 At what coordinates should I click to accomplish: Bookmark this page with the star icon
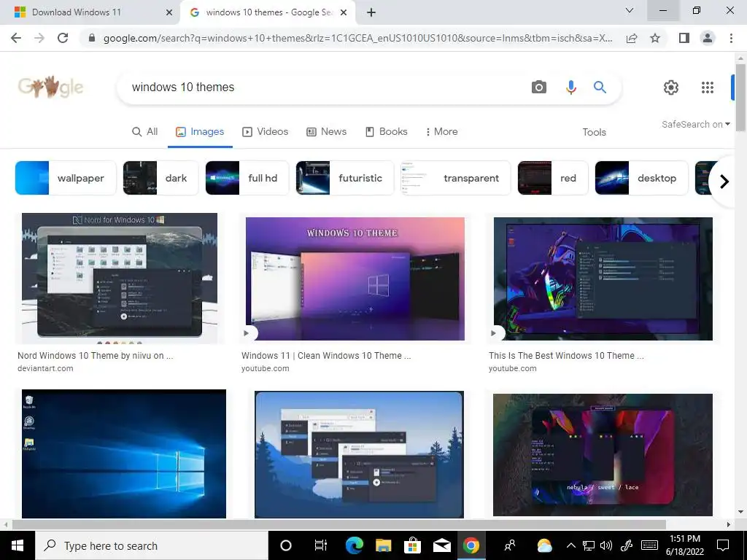coord(655,38)
